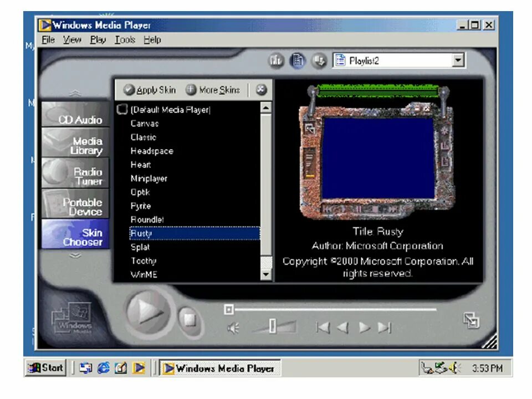Mute the audio with the speaker icon
Image resolution: width=532 pixels, height=399 pixels.
point(233,328)
